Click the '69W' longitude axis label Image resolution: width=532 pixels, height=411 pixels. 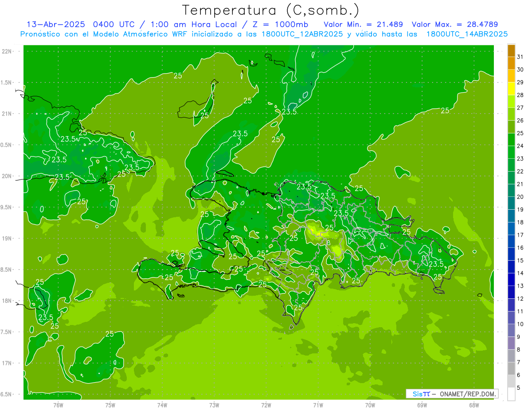[422, 405]
